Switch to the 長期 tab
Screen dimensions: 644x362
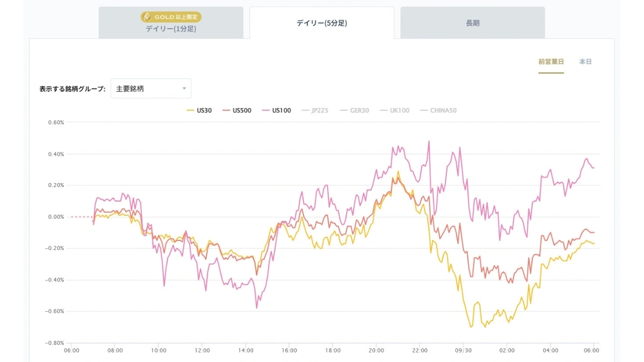[473, 23]
